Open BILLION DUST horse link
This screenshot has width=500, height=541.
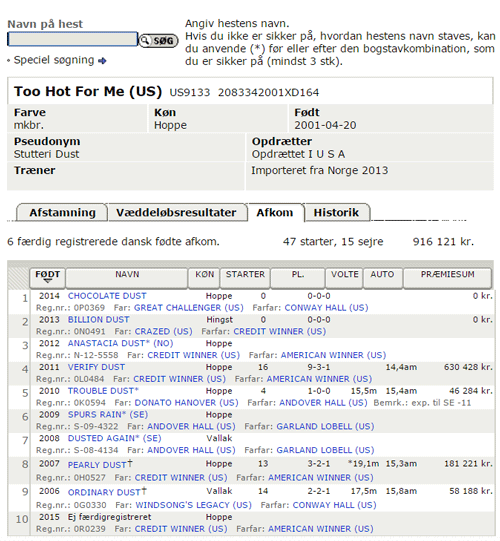[99, 319]
